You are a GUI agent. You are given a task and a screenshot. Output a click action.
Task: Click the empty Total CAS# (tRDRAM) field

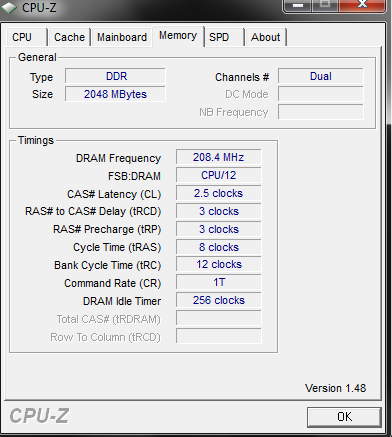click(x=219, y=318)
